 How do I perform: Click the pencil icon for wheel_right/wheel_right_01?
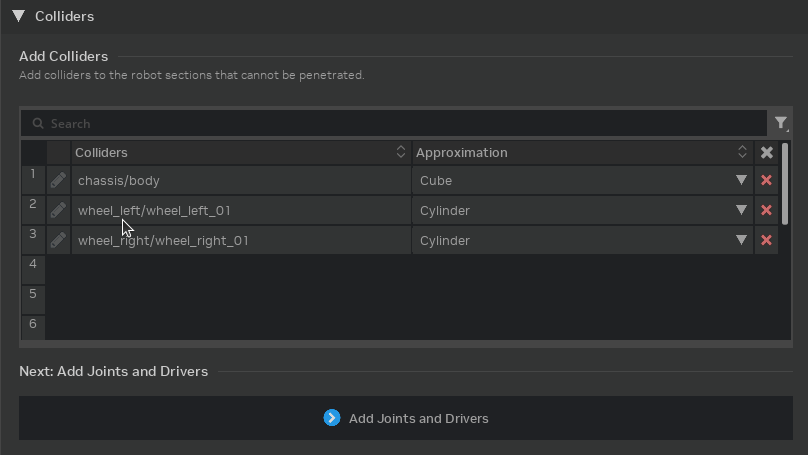click(x=59, y=241)
